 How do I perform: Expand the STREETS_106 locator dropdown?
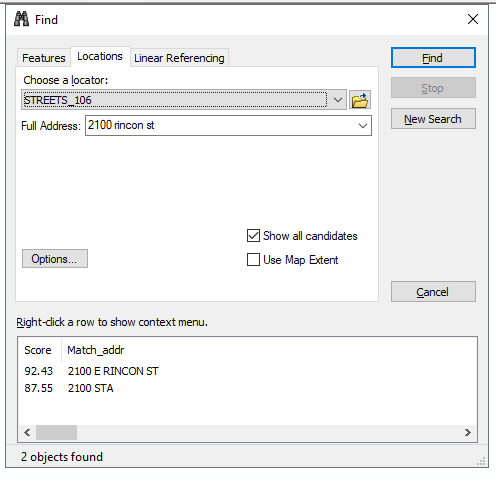point(338,100)
